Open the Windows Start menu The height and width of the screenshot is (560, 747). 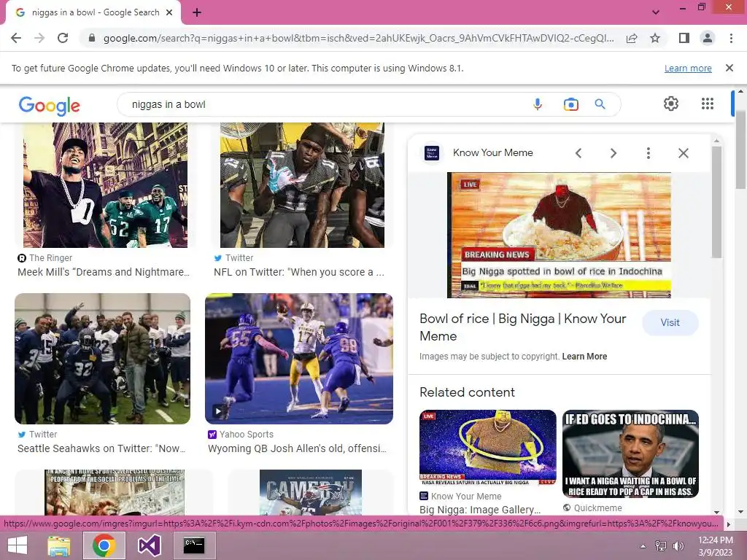tap(18, 545)
